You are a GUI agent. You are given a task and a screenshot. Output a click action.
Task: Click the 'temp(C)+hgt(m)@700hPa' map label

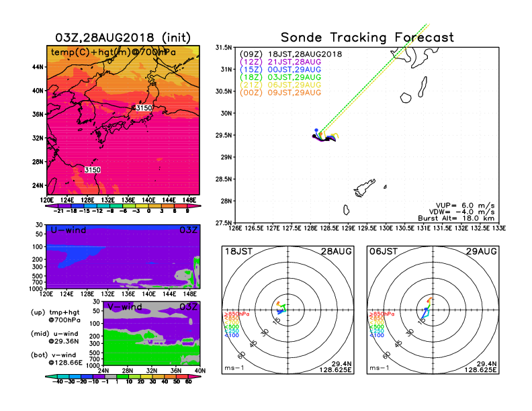(x=114, y=52)
